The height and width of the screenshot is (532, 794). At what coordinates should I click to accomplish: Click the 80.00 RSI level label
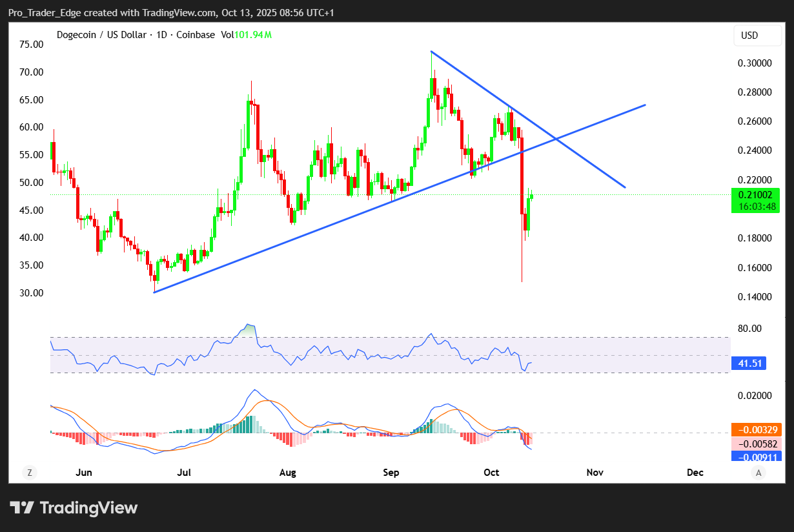[749, 329]
